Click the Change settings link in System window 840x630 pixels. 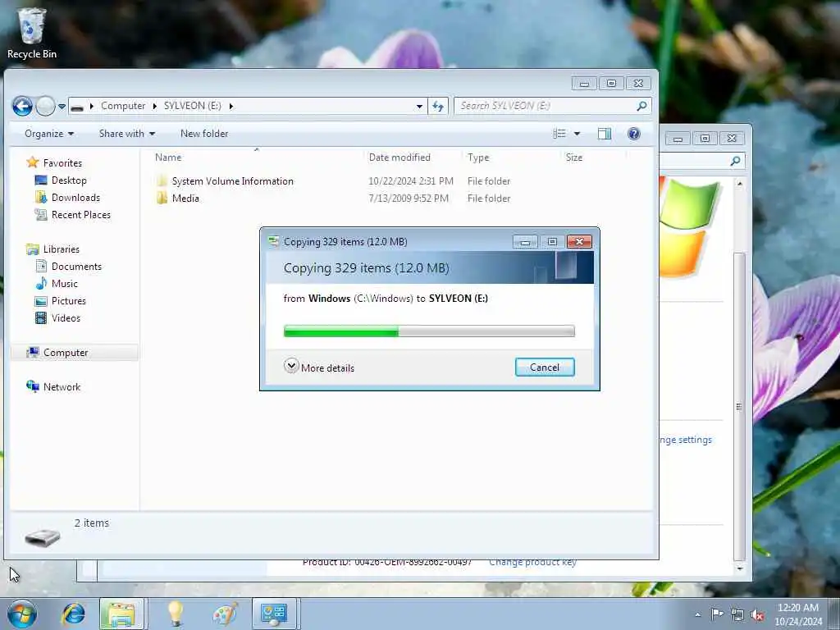686,440
